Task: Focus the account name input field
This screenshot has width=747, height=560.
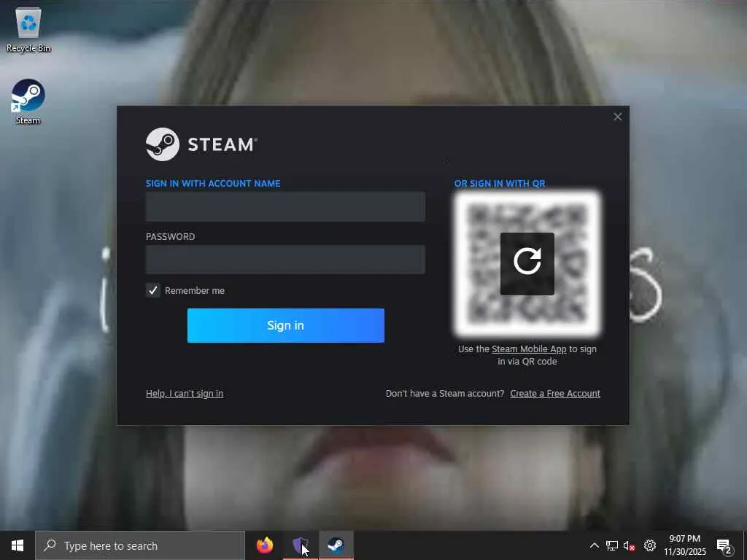Action: [285, 206]
